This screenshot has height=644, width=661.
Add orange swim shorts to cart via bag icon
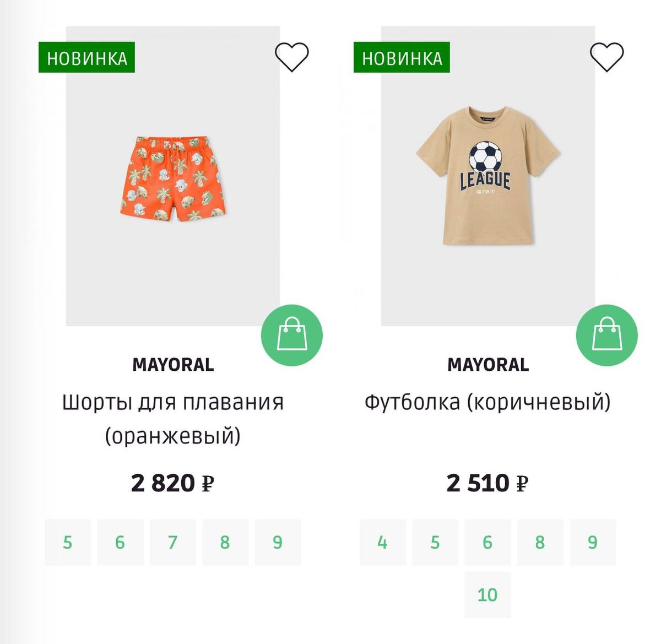pyautogui.click(x=292, y=334)
